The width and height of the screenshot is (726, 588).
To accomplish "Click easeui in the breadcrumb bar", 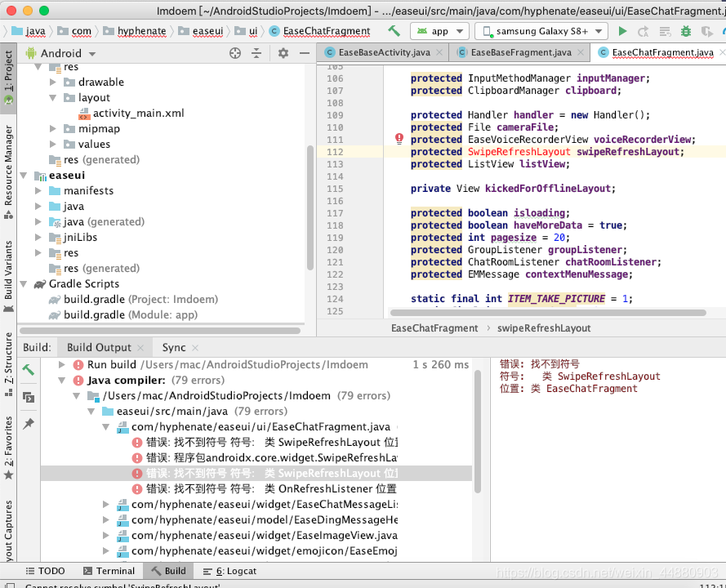I will pyautogui.click(x=207, y=31).
